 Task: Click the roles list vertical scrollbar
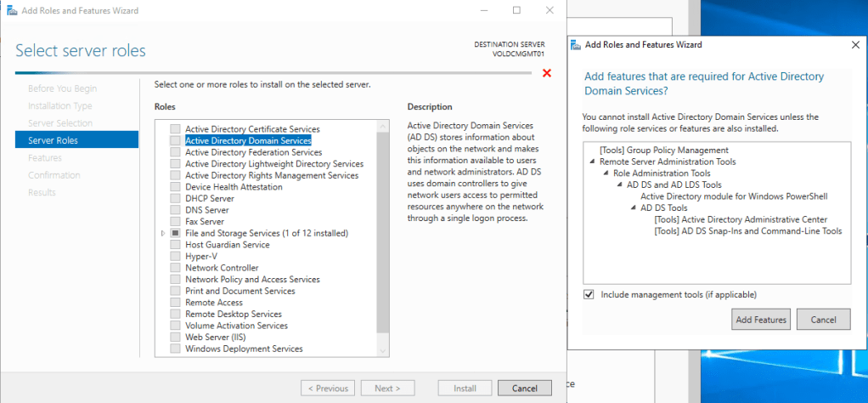(382, 238)
